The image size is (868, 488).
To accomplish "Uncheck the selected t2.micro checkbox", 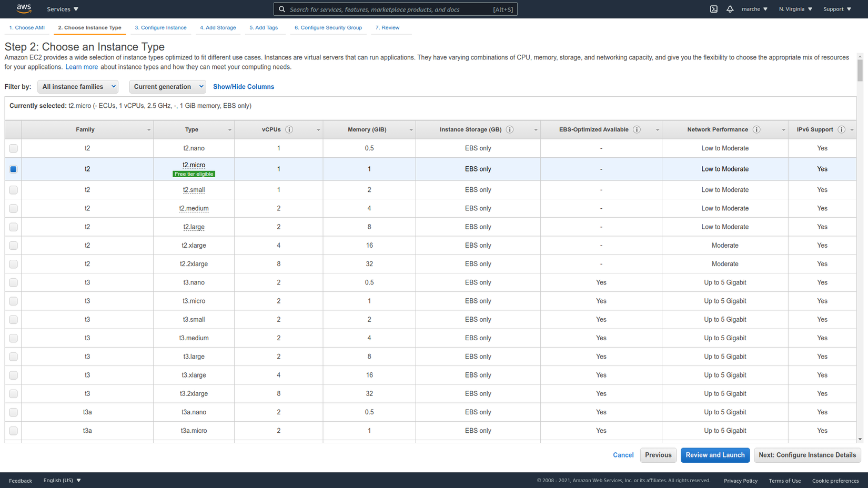I will 13,169.
